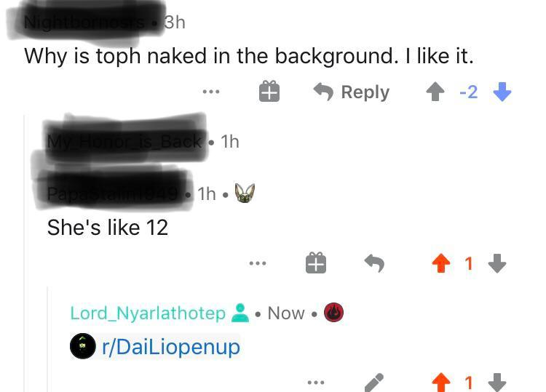Downvote Lord_Nyarlathotep's comment

tap(497, 382)
